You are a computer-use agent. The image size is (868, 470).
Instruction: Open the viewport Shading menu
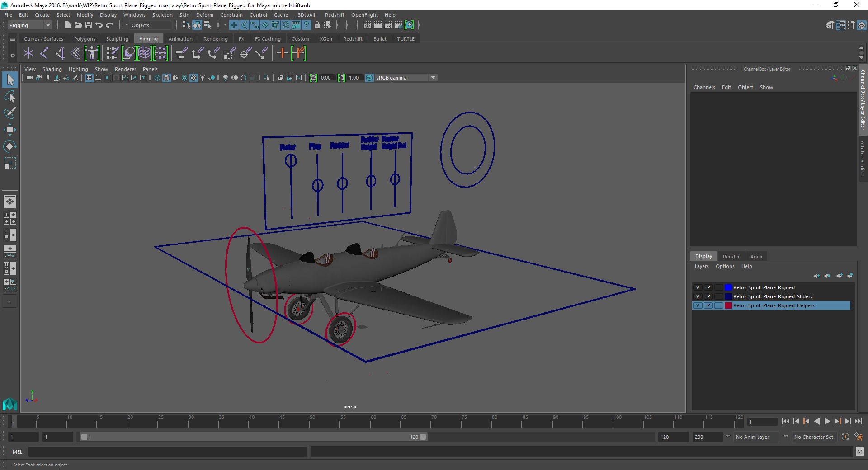pyautogui.click(x=52, y=69)
